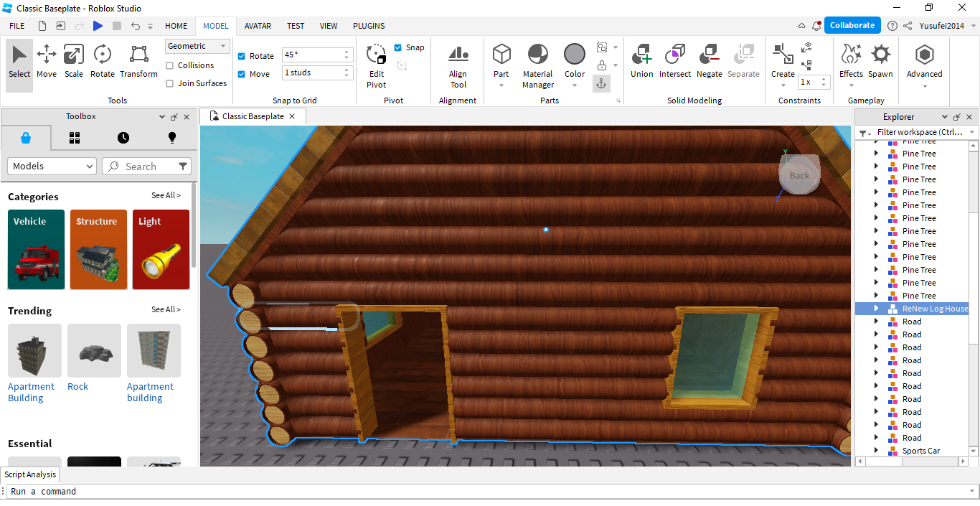Screen dimensions: 980x506
Task: Switch to the AVATAR ribbon tab
Action: [258, 26]
